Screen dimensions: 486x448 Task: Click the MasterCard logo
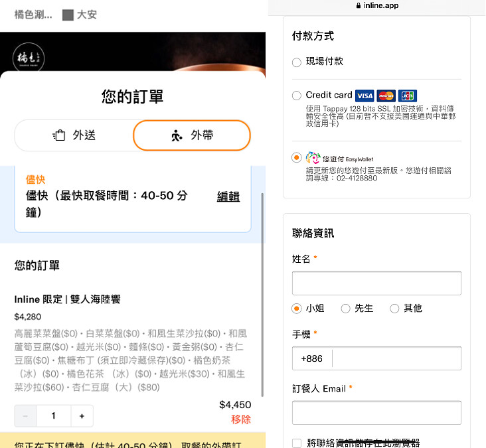point(386,96)
